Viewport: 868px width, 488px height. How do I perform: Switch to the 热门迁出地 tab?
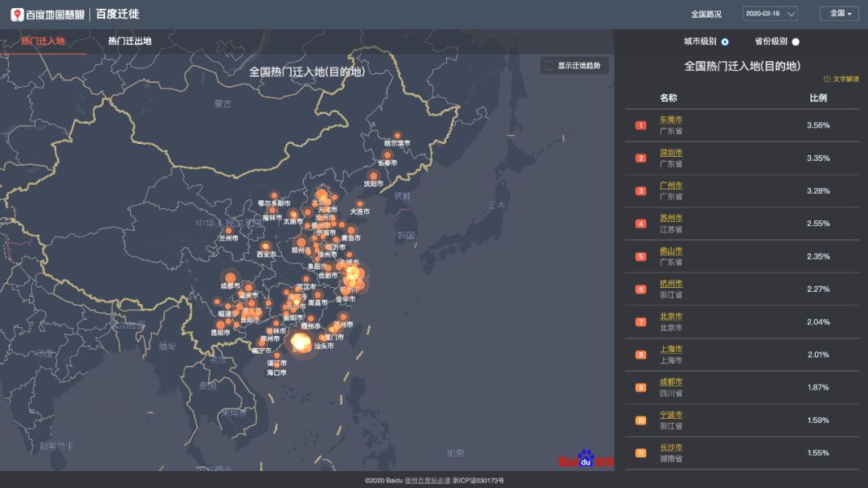tap(129, 41)
